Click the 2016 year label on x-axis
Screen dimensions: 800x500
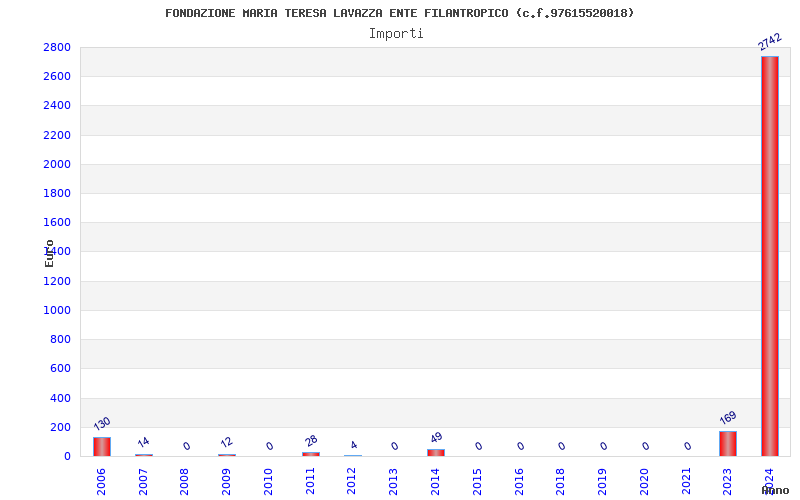[519, 481]
